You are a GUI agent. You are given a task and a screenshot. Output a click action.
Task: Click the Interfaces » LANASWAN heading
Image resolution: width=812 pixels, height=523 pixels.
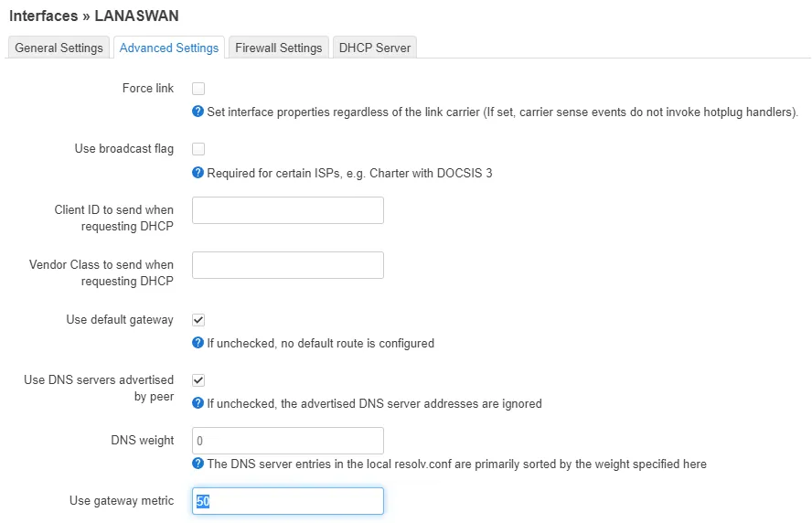point(94,16)
